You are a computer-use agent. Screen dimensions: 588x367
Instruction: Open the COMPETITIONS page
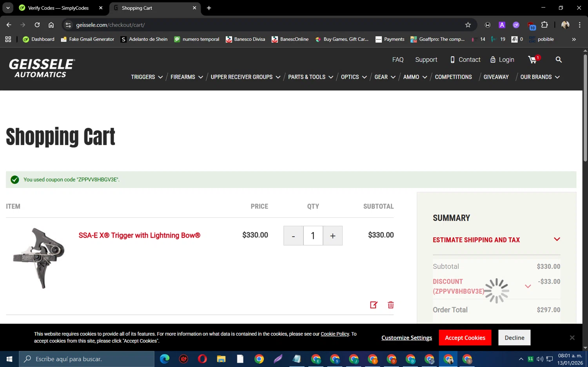click(x=453, y=77)
